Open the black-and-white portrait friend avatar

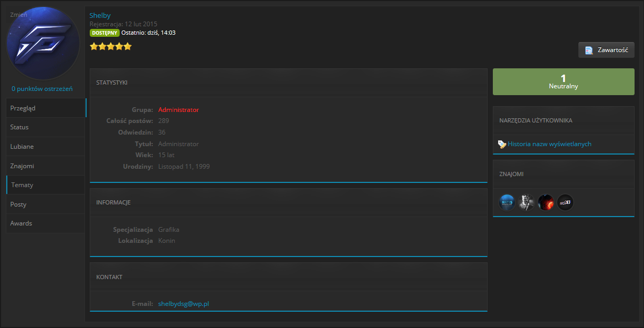click(526, 202)
